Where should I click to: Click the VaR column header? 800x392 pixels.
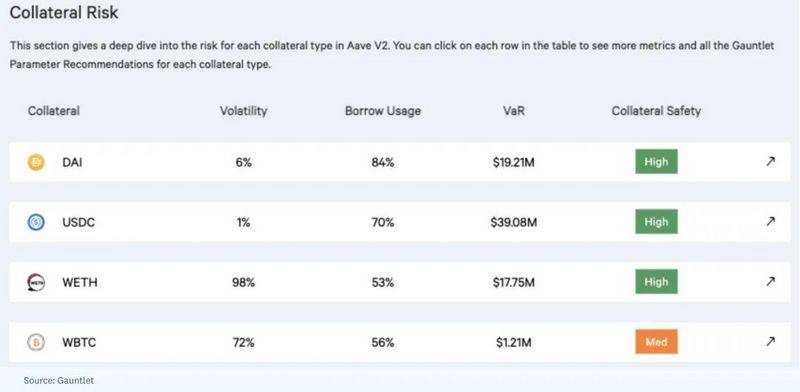[513, 111]
